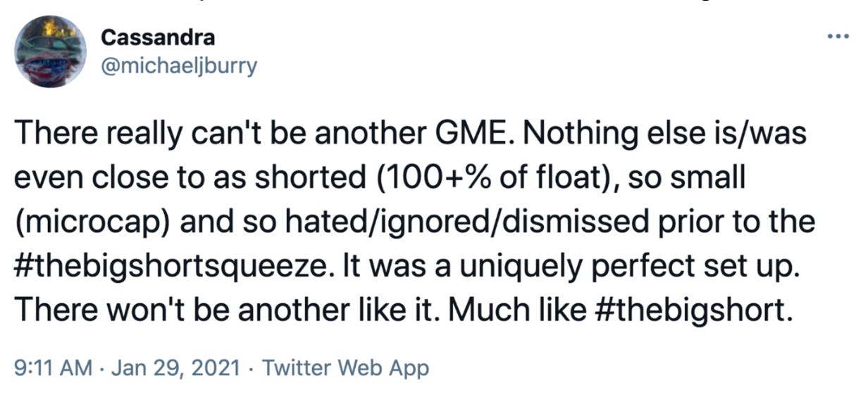Open the Cassandra display name profile link
This screenshot has height=404, width=868.
[x=158, y=37]
